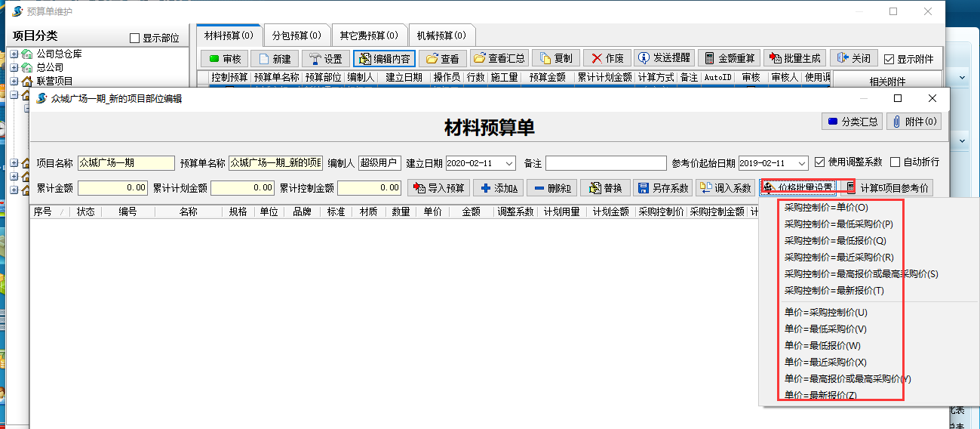Click the 价格批量设置 icon

[x=770, y=188]
